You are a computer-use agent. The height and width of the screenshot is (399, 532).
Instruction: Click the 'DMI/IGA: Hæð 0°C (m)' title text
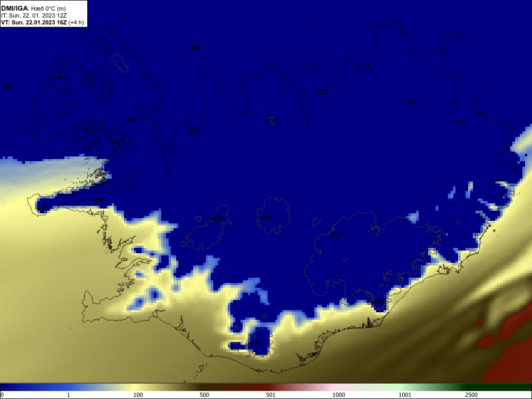33,9
